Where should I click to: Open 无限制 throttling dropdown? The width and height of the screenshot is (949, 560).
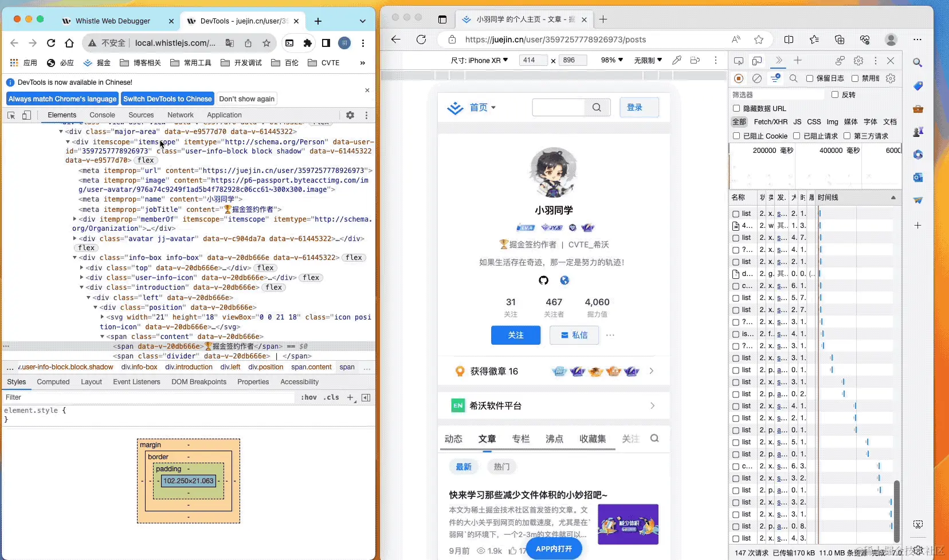648,60
